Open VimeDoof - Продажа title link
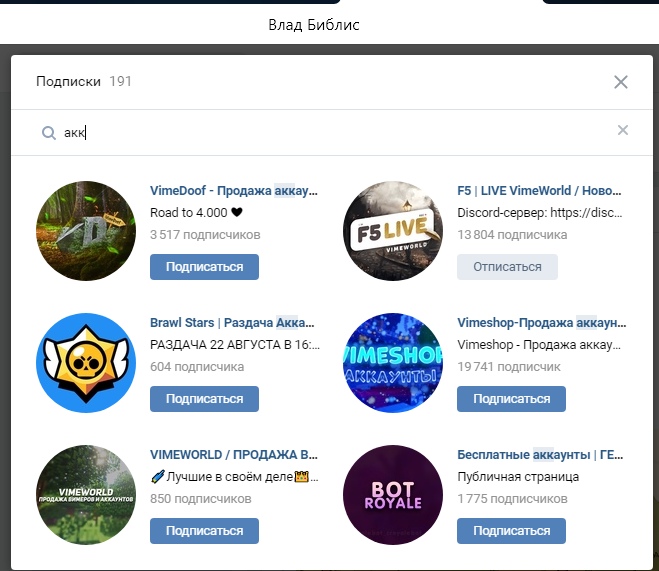 233,191
